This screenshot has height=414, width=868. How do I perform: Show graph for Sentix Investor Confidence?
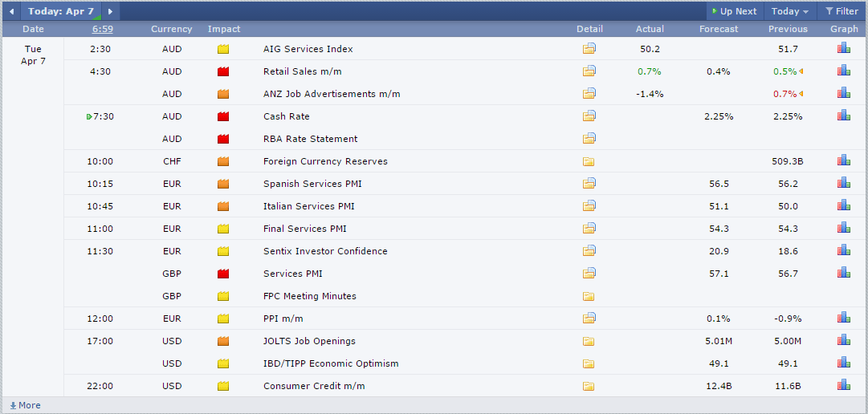click(x=844, y=250)
